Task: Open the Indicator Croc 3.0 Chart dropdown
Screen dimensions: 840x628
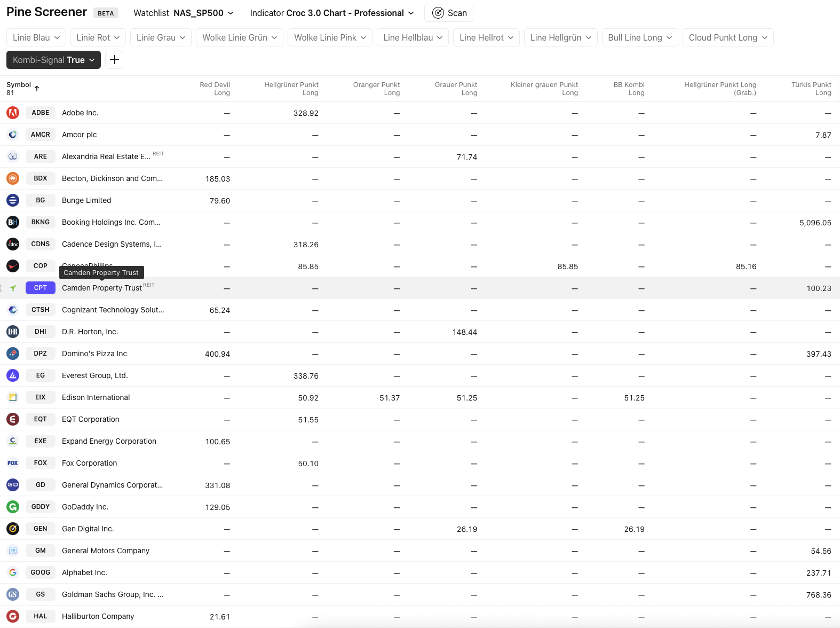Action: coord(331,13)
